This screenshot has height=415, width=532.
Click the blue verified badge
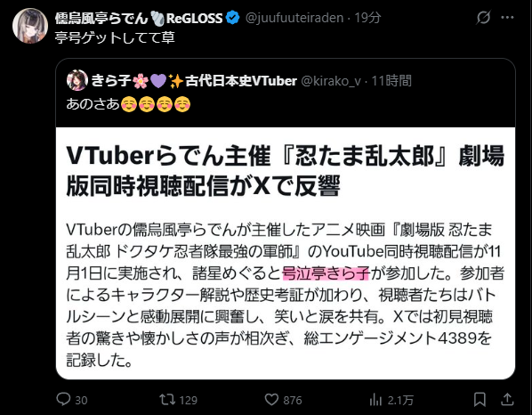[233, 17]
